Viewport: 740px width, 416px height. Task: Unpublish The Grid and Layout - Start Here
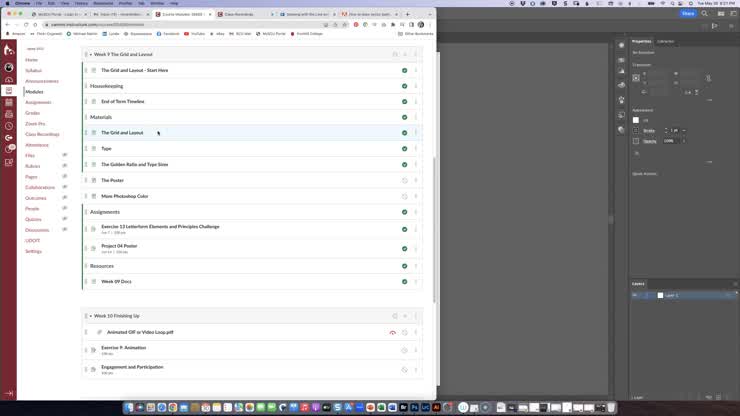(404, 70)
